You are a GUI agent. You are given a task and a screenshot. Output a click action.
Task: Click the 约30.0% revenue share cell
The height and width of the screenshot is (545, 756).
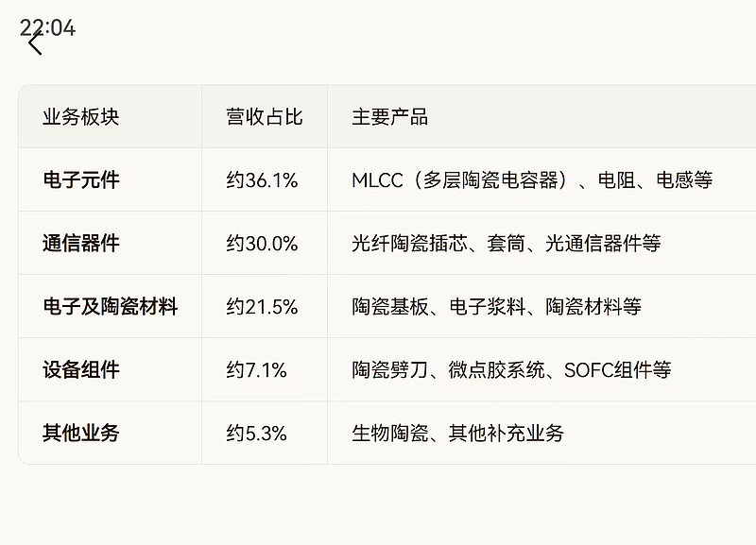pos(262,244)
